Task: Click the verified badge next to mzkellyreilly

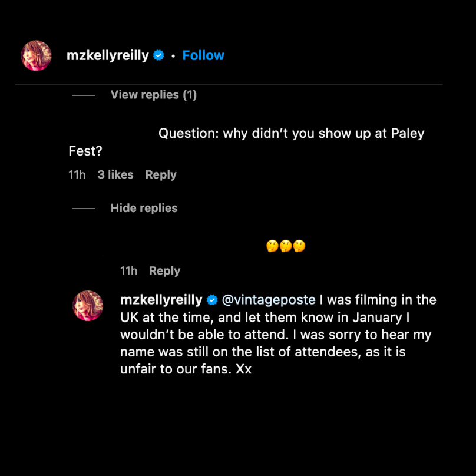Action: 158,55
